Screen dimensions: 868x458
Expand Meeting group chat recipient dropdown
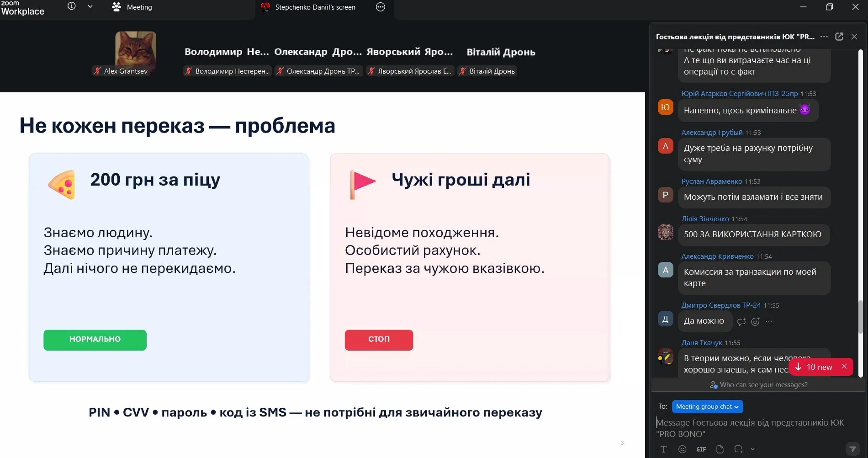coord(707,406)
